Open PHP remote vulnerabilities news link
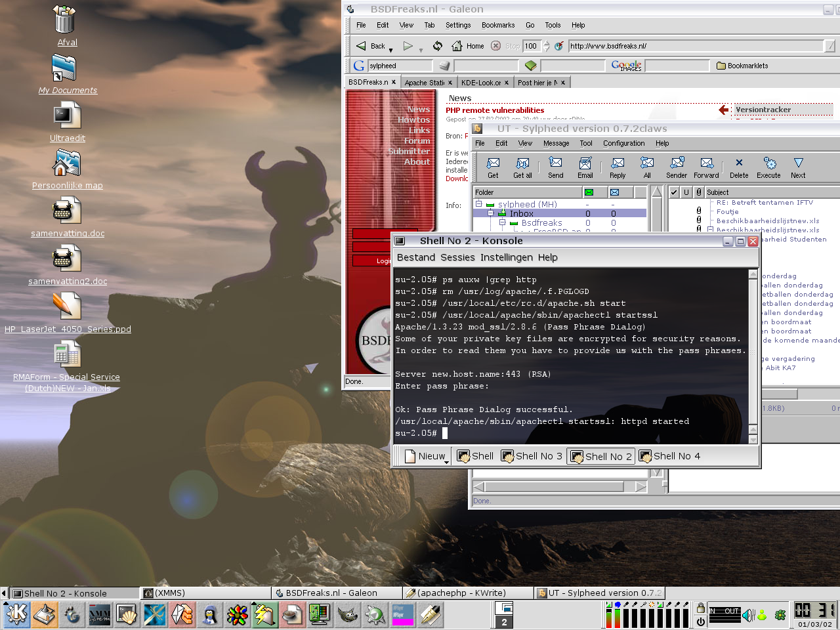This screenshot has height=630, width=840. click(x=495, y=110)
